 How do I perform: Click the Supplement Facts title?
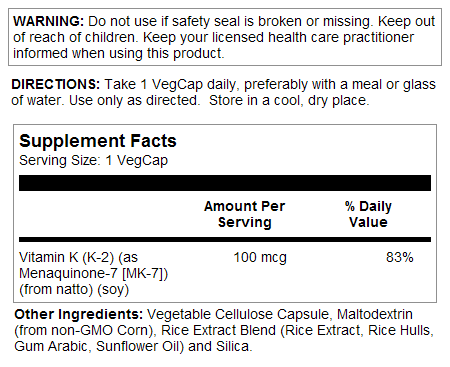coord(98,141)
